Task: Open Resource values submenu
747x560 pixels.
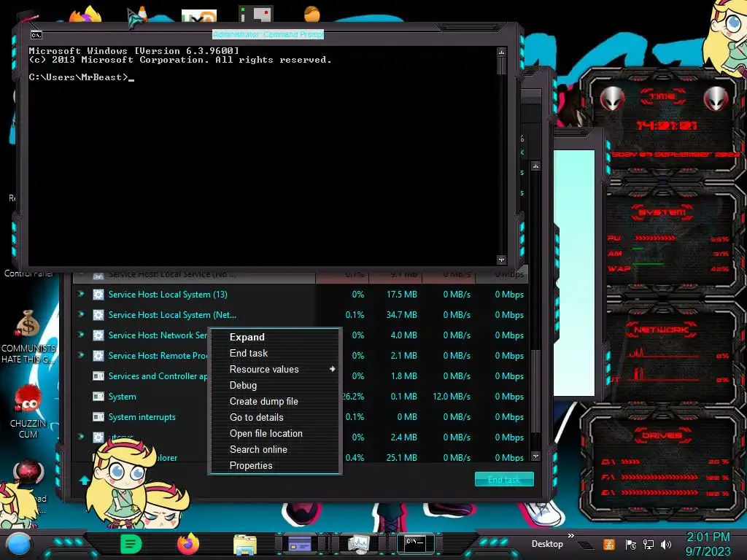Action: [275, 370]
